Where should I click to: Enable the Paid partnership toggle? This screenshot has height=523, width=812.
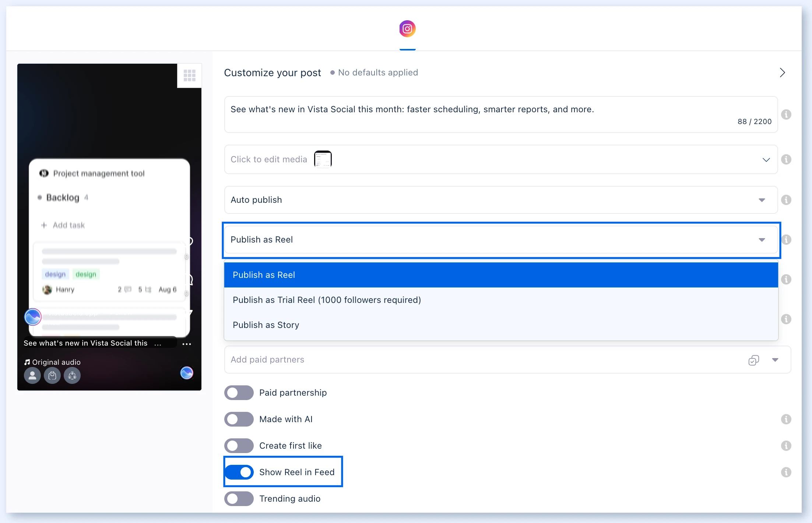pyautogui.click(x=239, y=393)
